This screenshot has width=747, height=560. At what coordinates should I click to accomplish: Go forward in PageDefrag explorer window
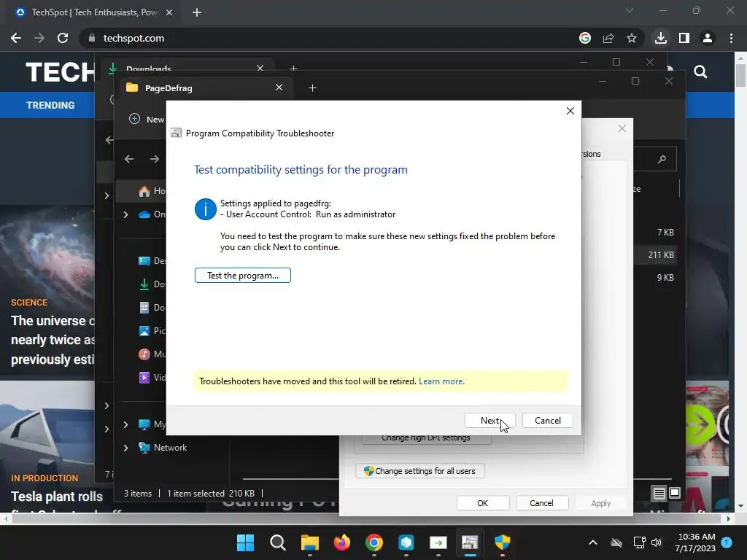click(155, 159)
